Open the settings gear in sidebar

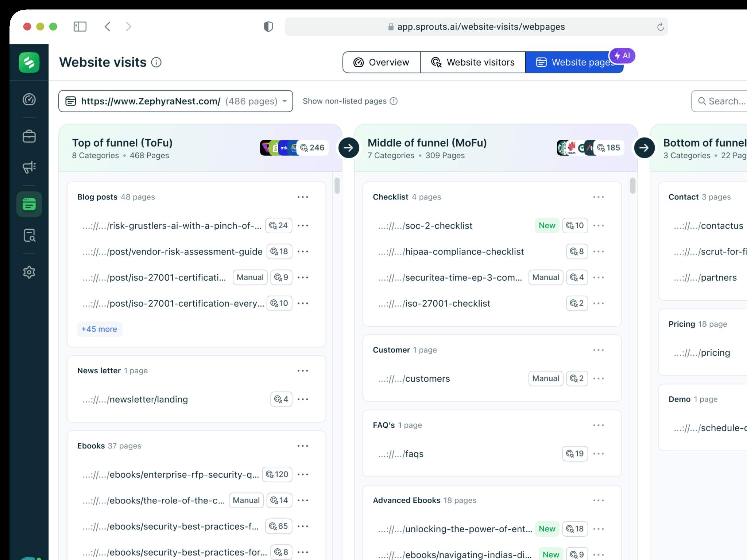pyautogui.click(x=29, y=272)
